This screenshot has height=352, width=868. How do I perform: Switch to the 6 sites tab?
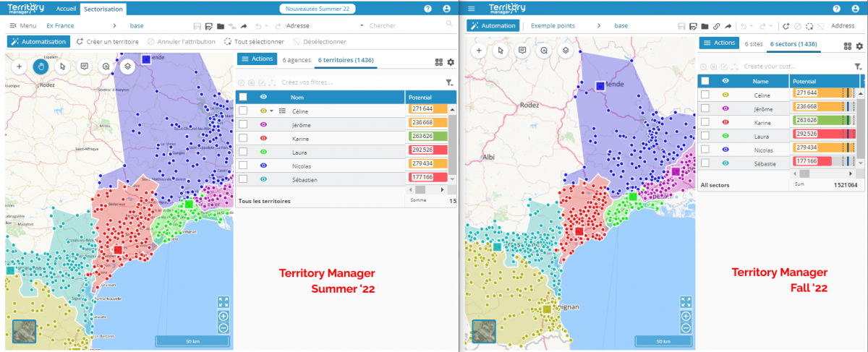click(x=754, y=44)
